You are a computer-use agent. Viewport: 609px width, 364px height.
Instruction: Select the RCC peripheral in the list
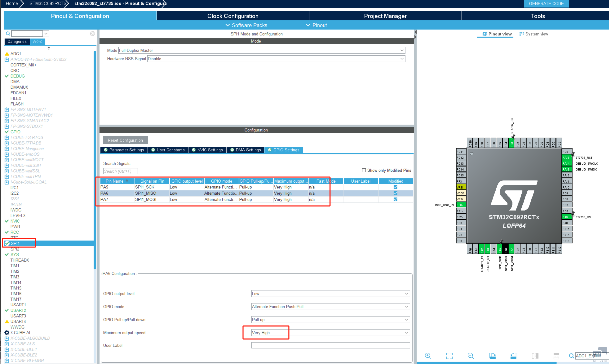[x=14, y=232]
